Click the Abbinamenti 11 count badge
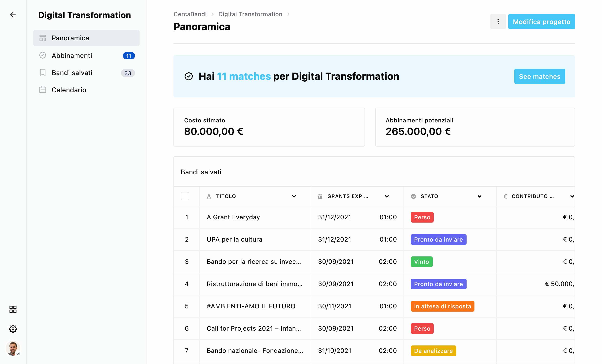Image resolution: width=602 pixels, height=364 pixels. (129, 56)
